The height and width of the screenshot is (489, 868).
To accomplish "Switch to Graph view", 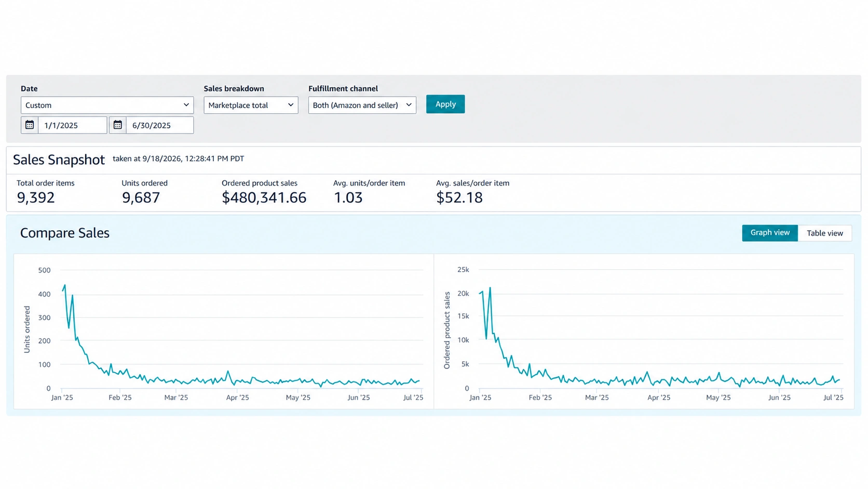I will (x=770, y=233).
